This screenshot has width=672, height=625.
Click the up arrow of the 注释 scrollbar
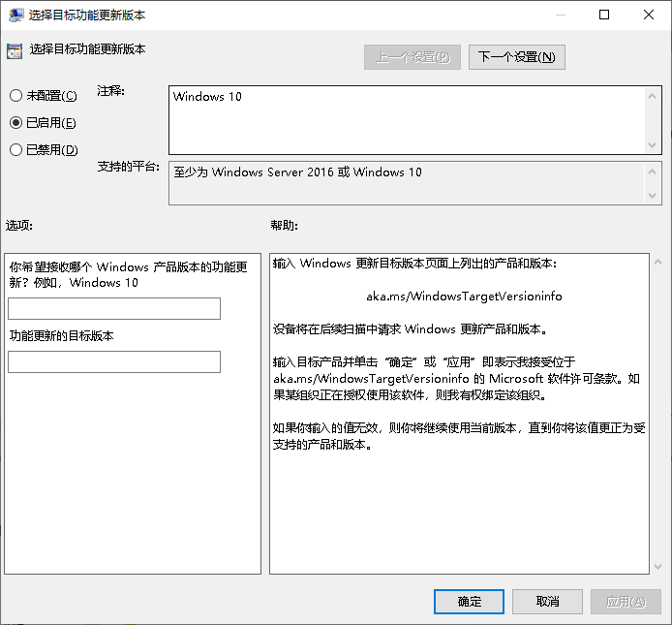(x=652, y=96)
